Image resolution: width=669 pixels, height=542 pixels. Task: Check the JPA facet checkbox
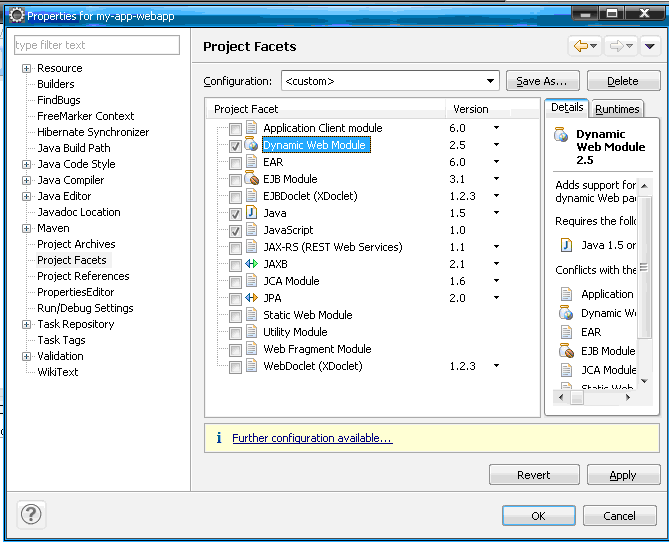coord(235,299)
